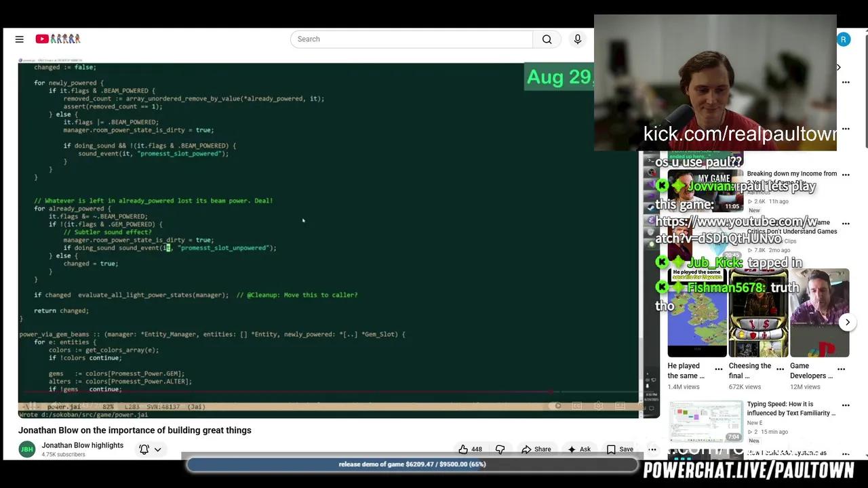Click 'Cheesing the final ...' short title
The image size is (868, 488).
(x=750, y=371)
